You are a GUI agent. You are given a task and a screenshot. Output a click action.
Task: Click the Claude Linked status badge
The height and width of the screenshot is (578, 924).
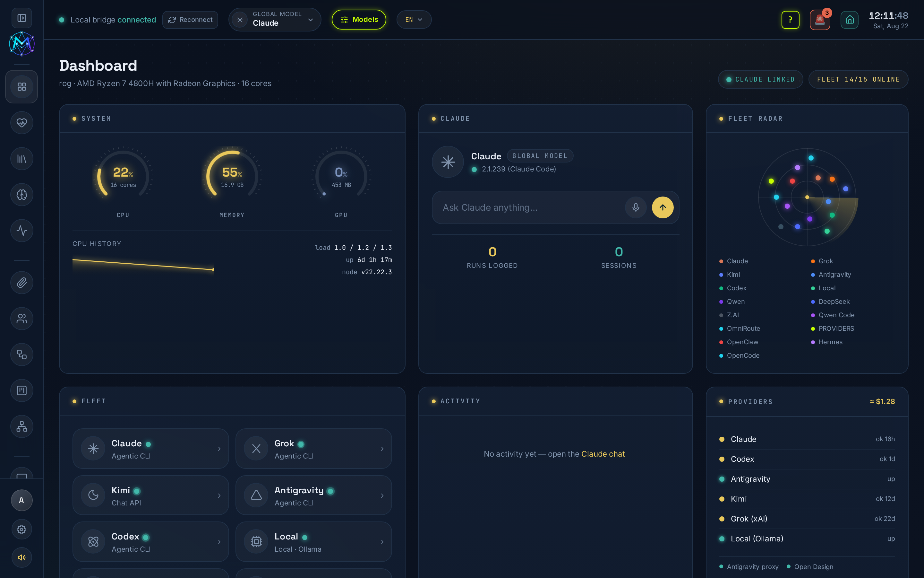point(761,80)
